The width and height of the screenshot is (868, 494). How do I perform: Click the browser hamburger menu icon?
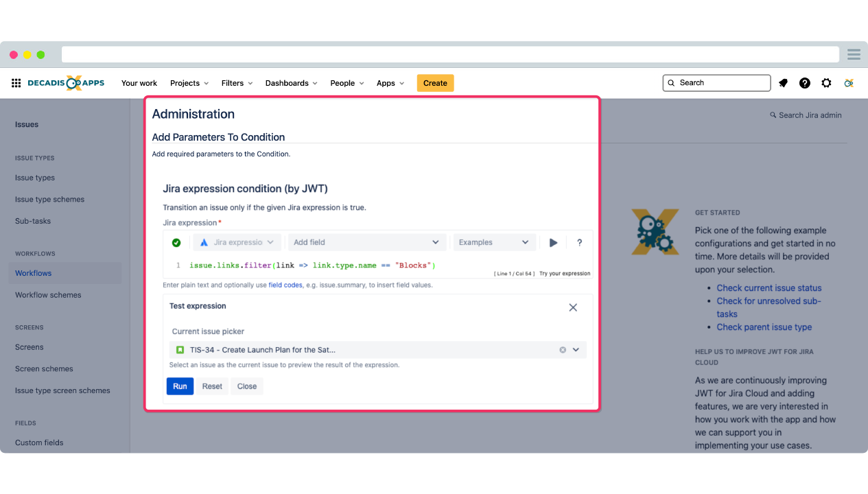(854, 55)
